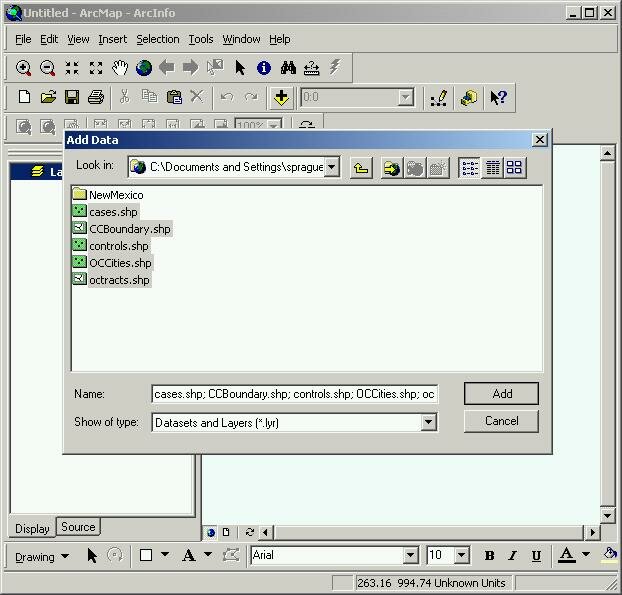Select the Measure tool
622x595 pixels.
tap(311, 68)
